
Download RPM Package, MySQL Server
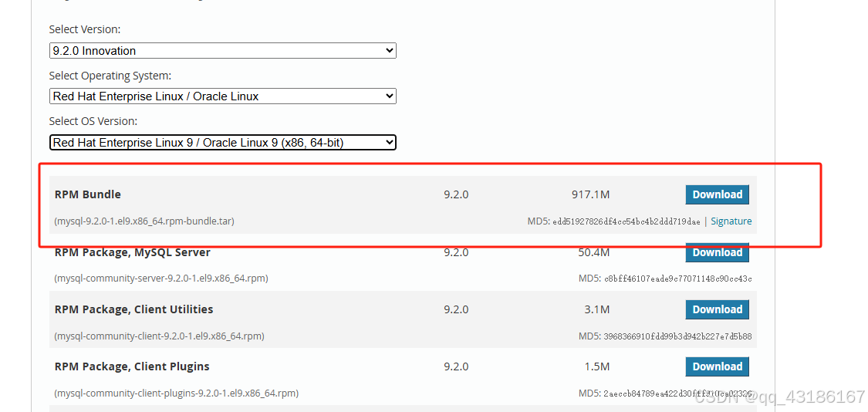coord(717,252)
